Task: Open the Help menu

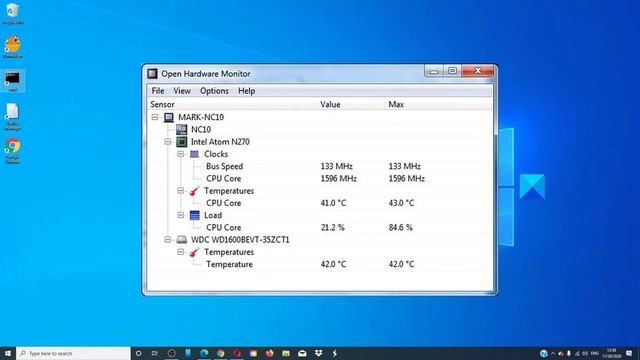Action: 247,91
